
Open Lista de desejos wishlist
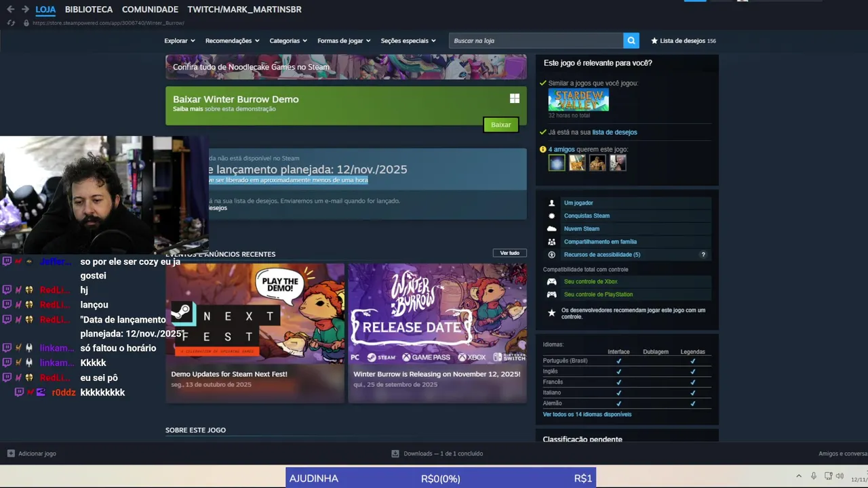(683, 41)
